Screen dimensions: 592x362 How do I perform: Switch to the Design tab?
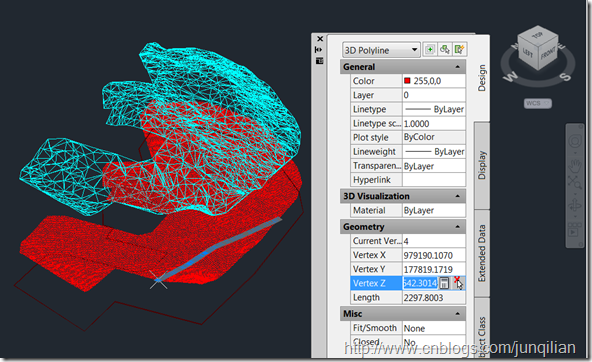482,77
